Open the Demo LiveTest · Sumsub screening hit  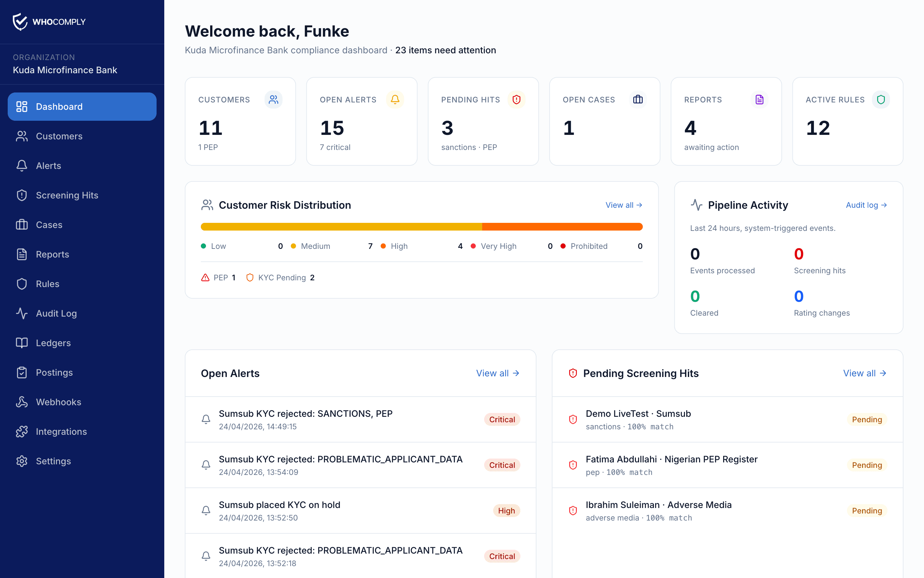click(x=727, y=419)
